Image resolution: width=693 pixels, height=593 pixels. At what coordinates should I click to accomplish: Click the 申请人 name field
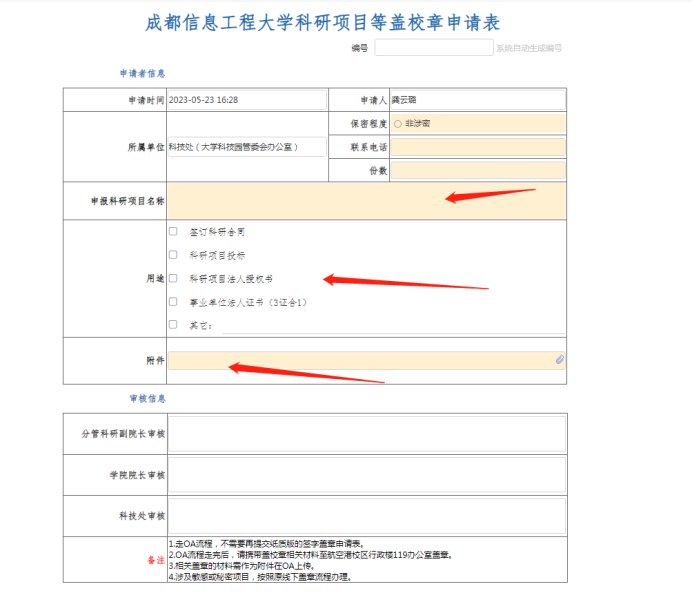[477, 100]
